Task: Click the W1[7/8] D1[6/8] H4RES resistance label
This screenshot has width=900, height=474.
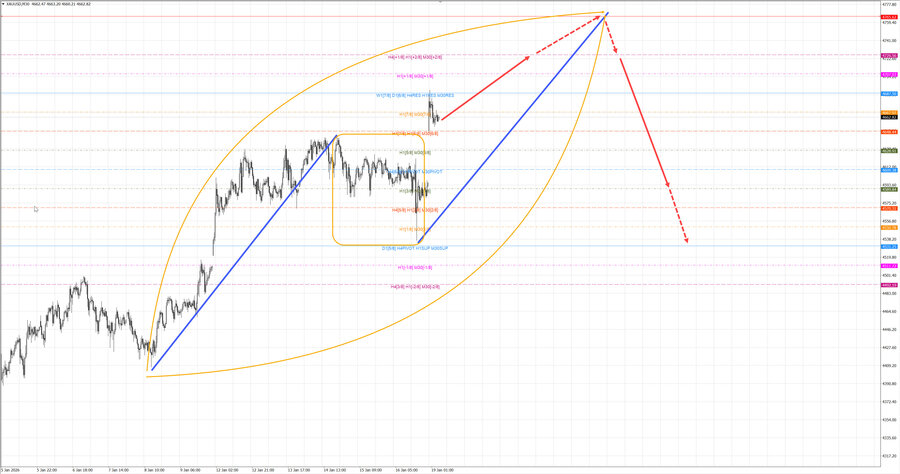Action: point(415,95)
